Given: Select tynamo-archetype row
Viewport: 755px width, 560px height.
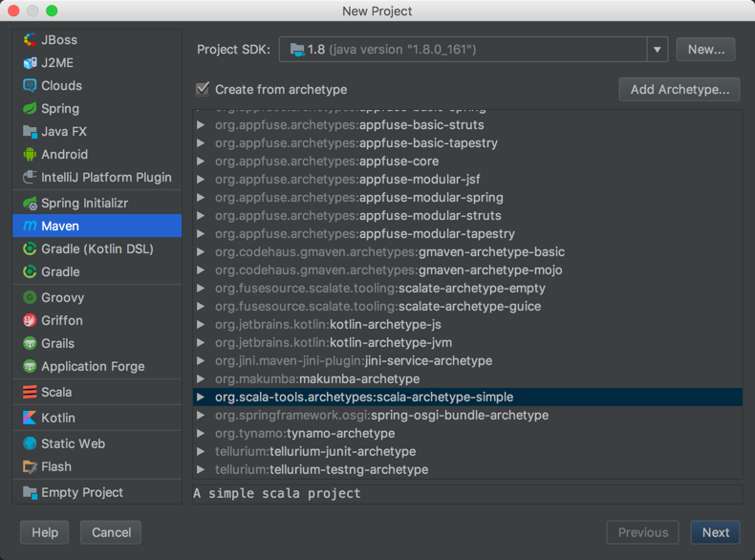Looking at the screenshot, I should click(467, 433).
